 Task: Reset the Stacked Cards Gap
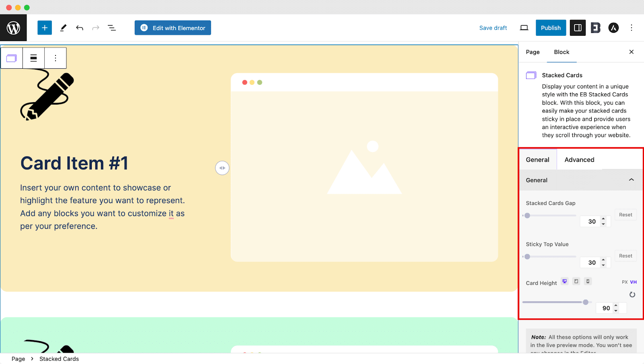point(625,215)
